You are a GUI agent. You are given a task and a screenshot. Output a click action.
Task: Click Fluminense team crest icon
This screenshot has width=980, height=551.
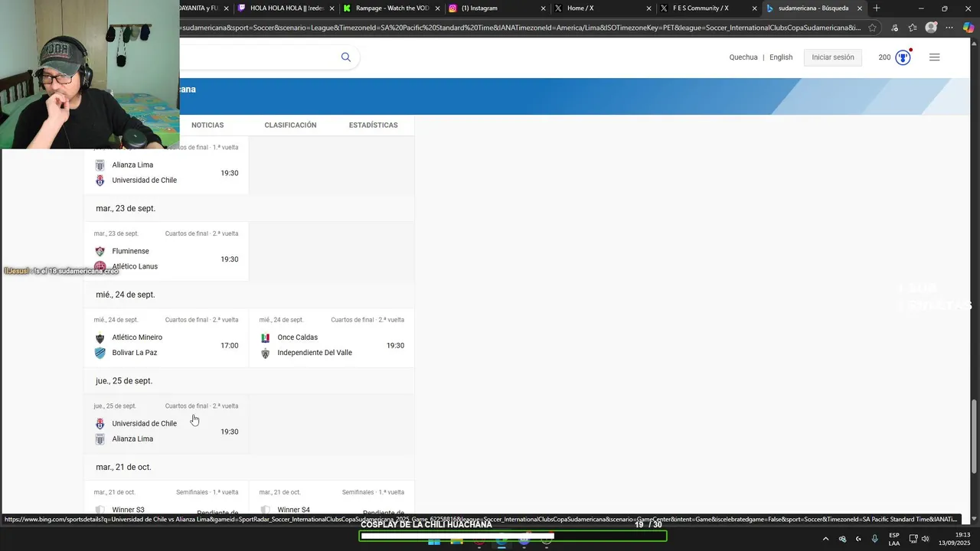click(100, 251)
